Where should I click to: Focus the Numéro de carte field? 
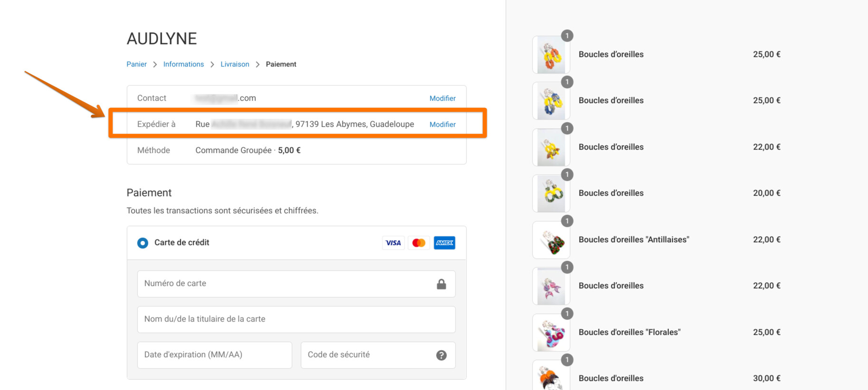285,284
